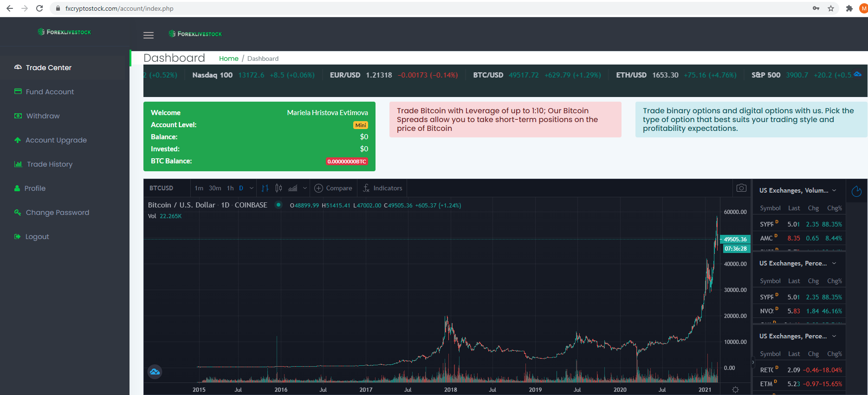Click the cloud icon at ticker tape end
868x395 pixels.
pyautogui.click(x=857, y=74)
